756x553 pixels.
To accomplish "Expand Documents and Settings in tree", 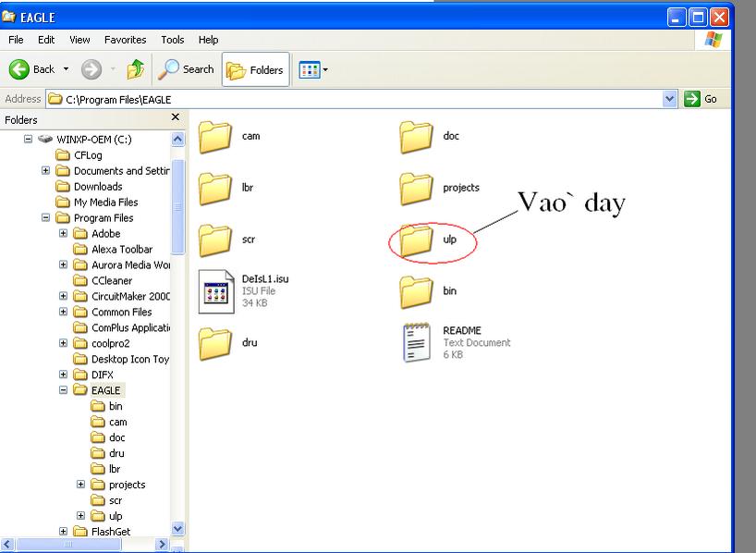I will (46, 170).
